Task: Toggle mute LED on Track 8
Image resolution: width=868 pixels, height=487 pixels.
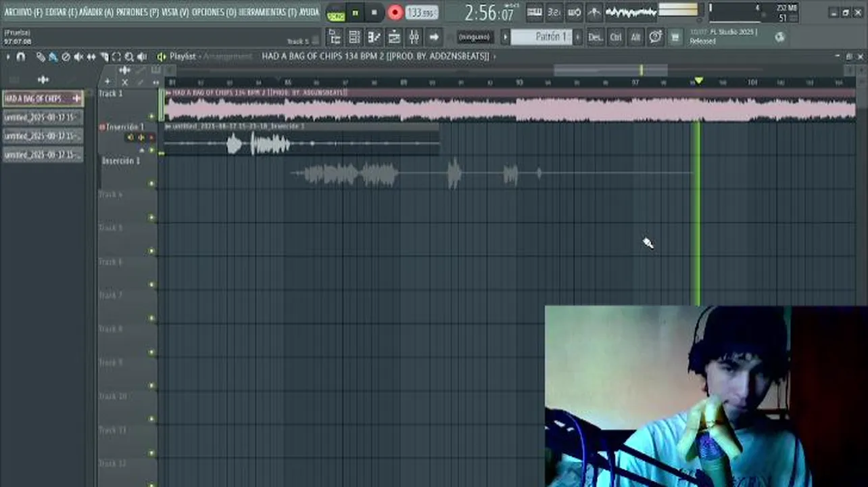Action: click(151, 352)
